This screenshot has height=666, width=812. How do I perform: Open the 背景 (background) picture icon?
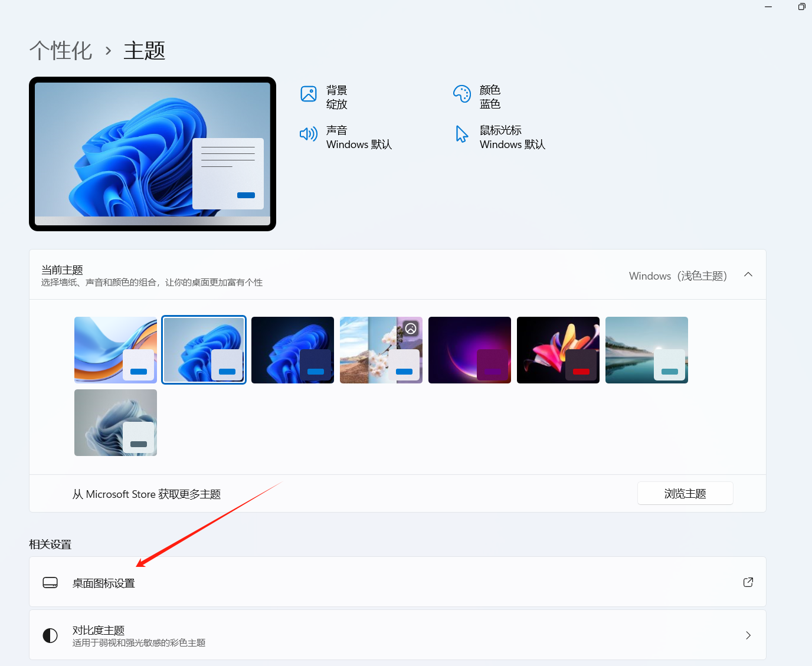pyautogui.click(x=309, y=94)
